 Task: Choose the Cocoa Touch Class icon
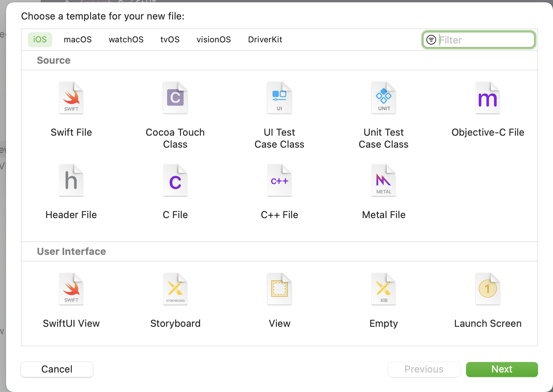175,98
